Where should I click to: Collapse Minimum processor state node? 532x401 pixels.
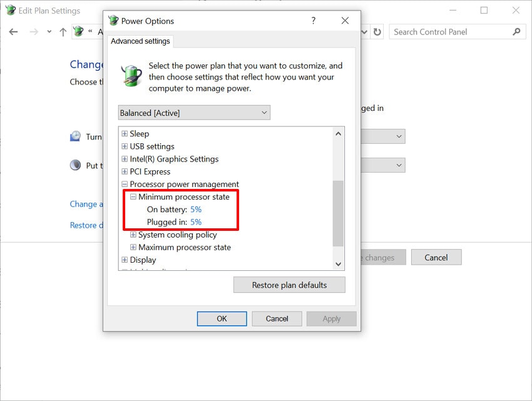click(133, 197)
